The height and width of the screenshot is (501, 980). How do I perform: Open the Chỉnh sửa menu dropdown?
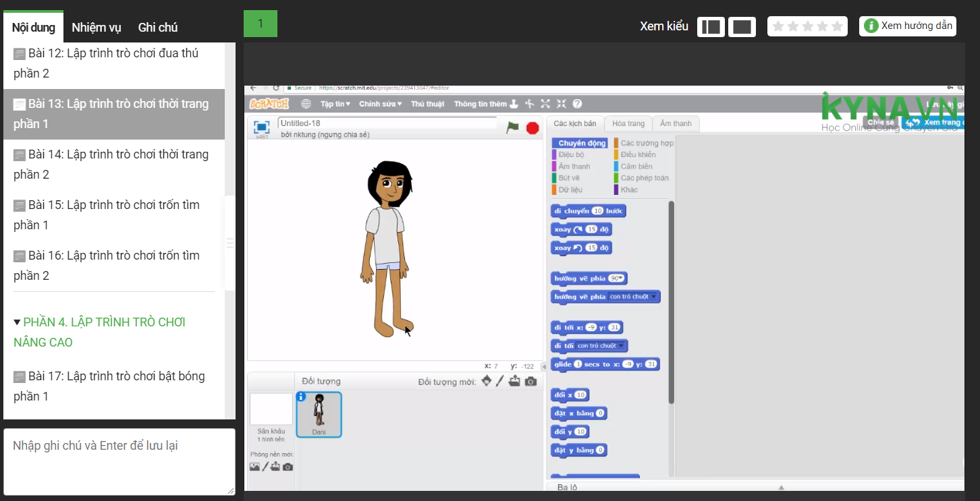tap(380, 104)
